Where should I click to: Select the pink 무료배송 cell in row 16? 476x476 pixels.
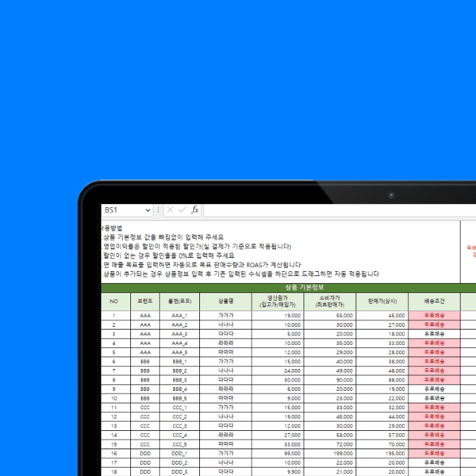[x=435, y=454]
